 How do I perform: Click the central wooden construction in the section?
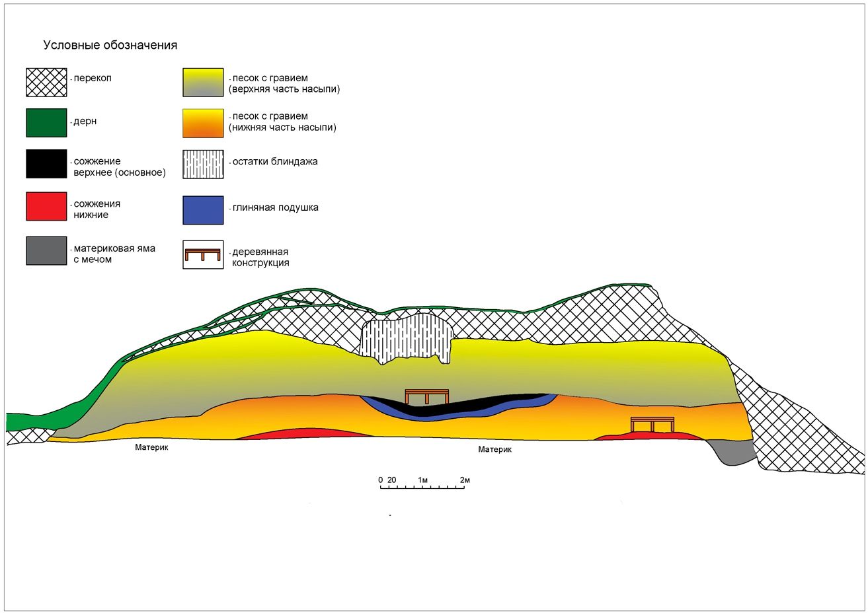coord(426,396)
